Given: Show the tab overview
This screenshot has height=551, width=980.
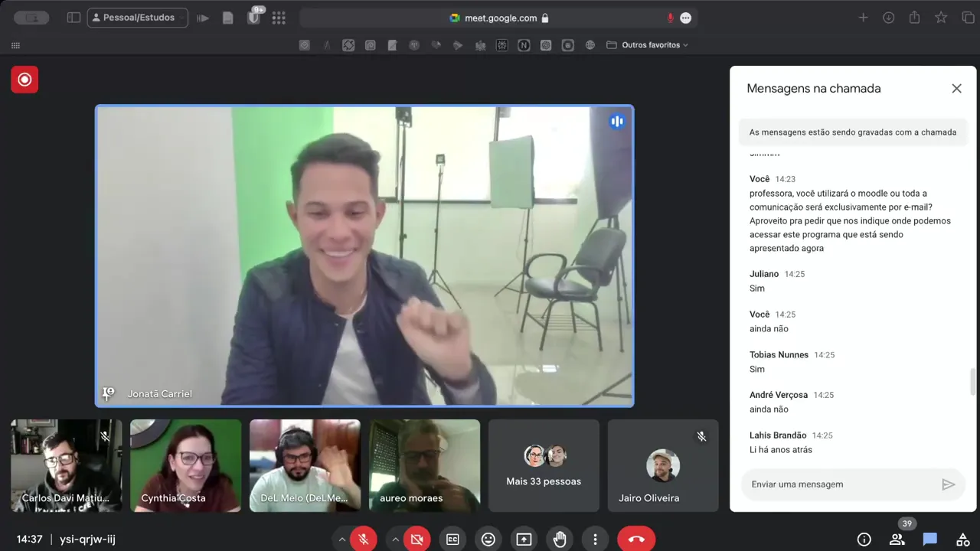Looking at the screenshot, I should pos(968,18).
